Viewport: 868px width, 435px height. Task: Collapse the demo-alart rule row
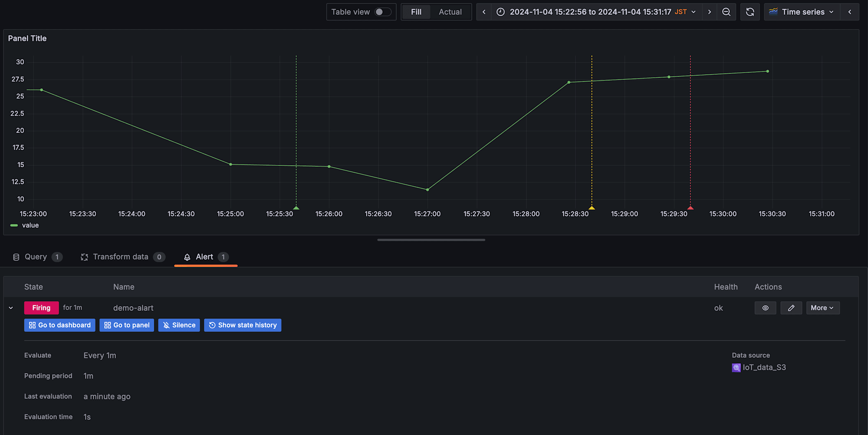click(x=11, y=308)
